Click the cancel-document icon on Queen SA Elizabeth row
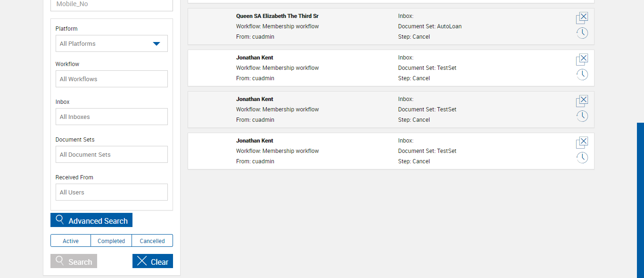Image resolution: width=644 pixels, height=278 pixels. pos(582,18)
